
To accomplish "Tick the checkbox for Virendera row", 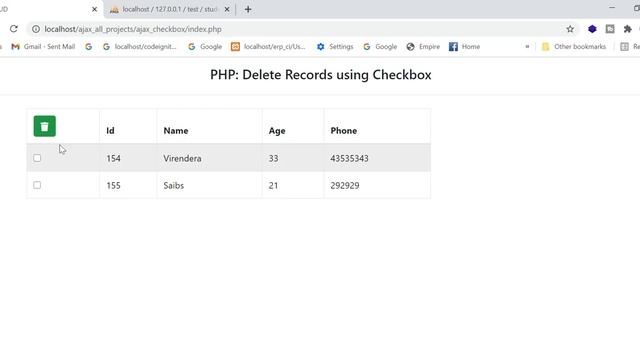I will tap(37, 158).
